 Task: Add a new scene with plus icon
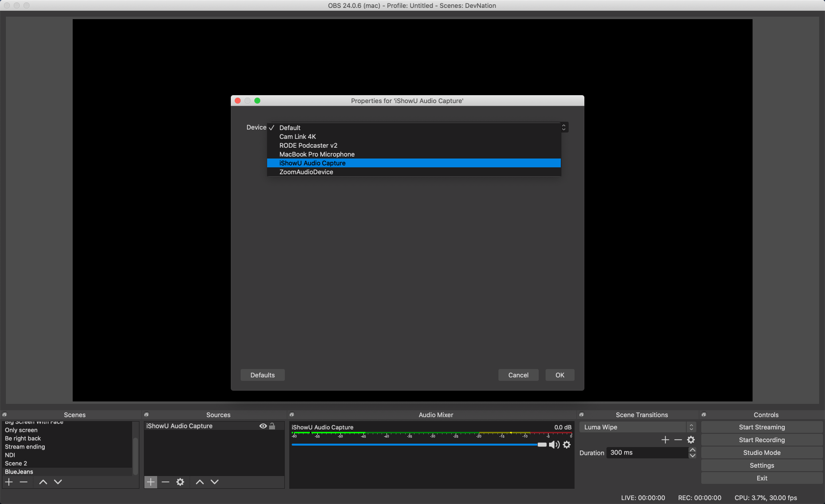point(9,482)
